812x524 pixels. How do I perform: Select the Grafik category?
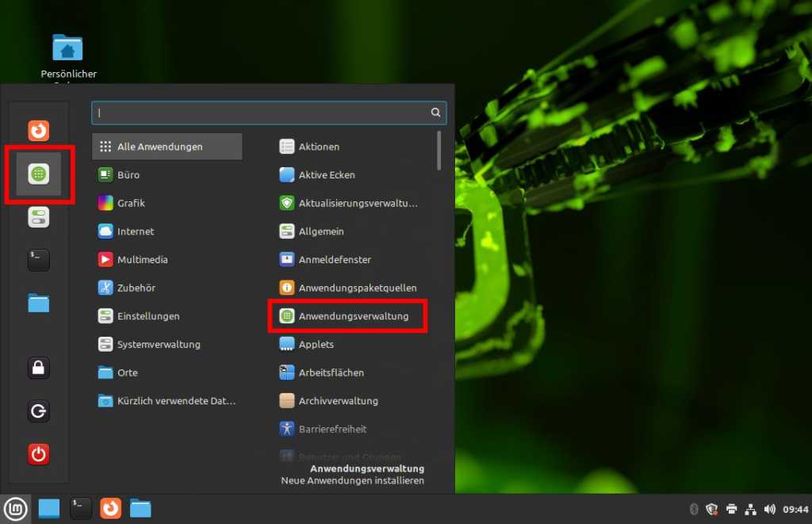click(x=129, y=203)
